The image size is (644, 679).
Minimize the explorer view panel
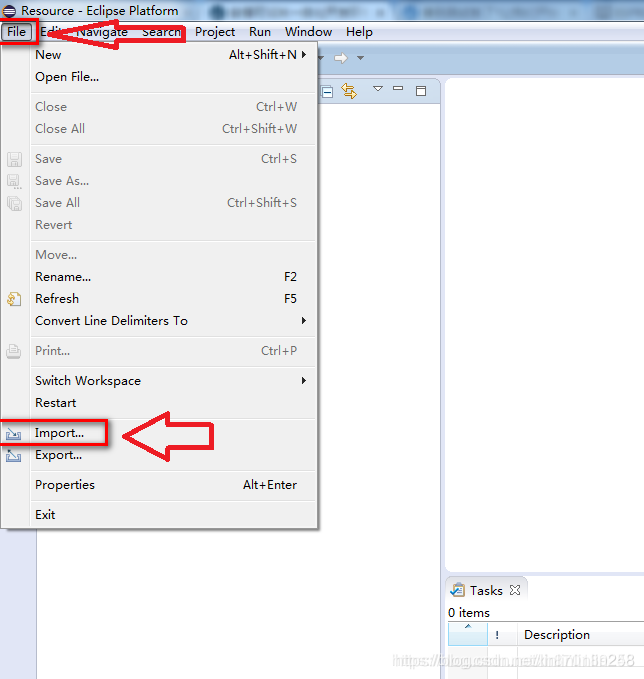click(398, 88)
